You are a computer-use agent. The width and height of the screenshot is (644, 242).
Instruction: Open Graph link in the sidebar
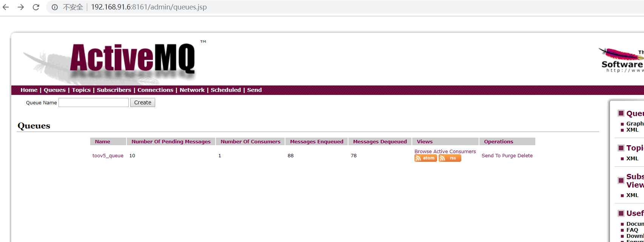click(635, 124)
